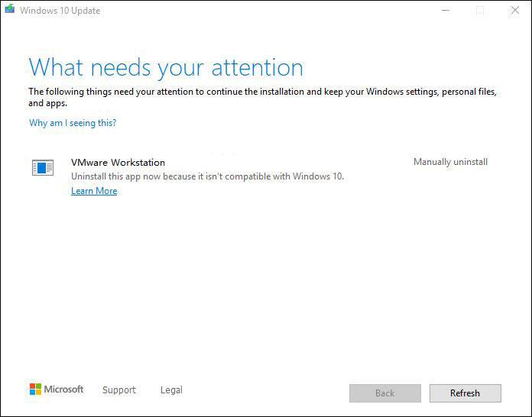The height and width of the screenshot is (417, 532).
Task: Click the "What needs your attention" heading
Action: [166, 67]
